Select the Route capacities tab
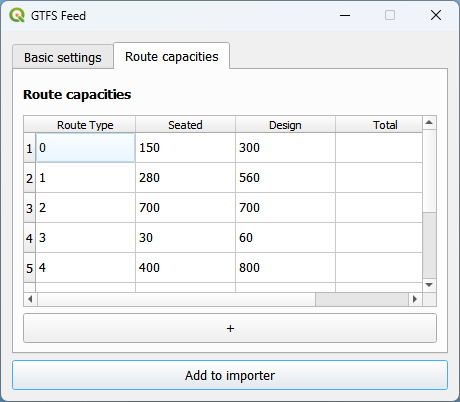The width and height of the screenshot is (460, 402). click(172, 56)
